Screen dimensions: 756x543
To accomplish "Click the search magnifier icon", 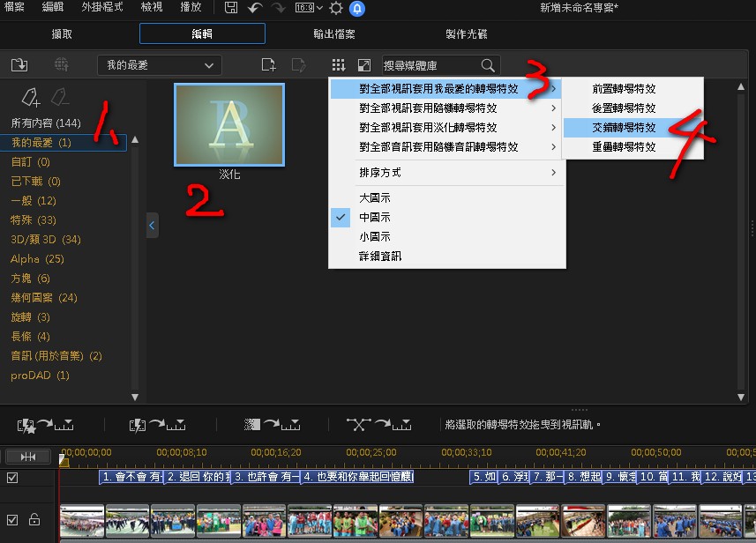I will click(x=488, y=65).
